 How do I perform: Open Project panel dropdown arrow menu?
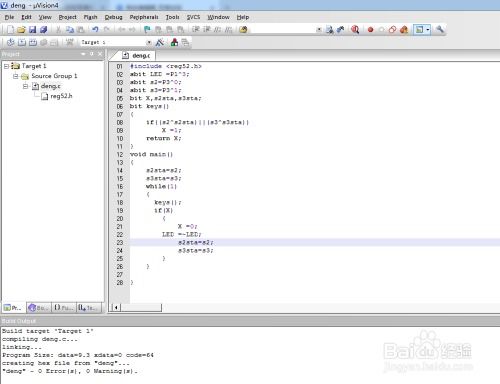coord(83,54)
